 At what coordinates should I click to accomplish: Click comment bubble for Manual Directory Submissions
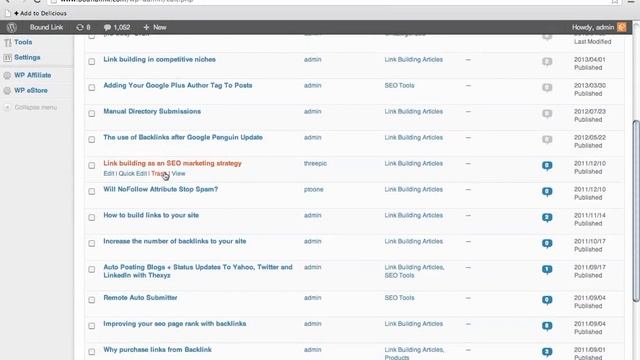tap(547, 113)
